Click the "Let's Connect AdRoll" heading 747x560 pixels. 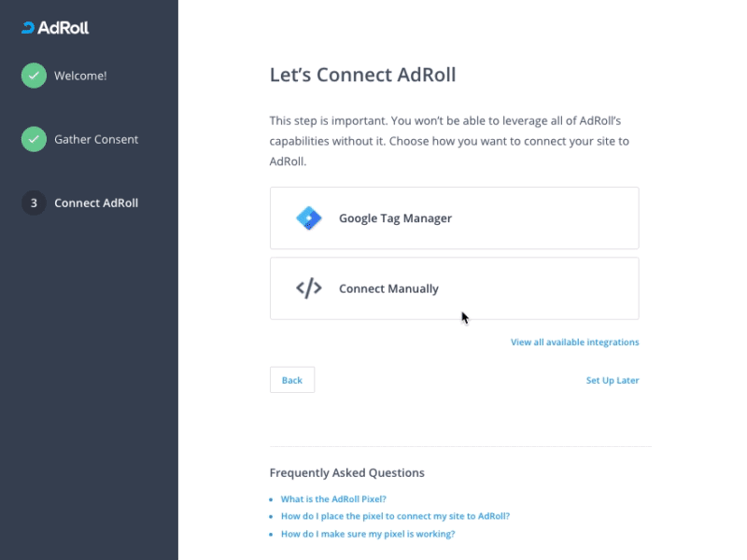coord(362,75)
